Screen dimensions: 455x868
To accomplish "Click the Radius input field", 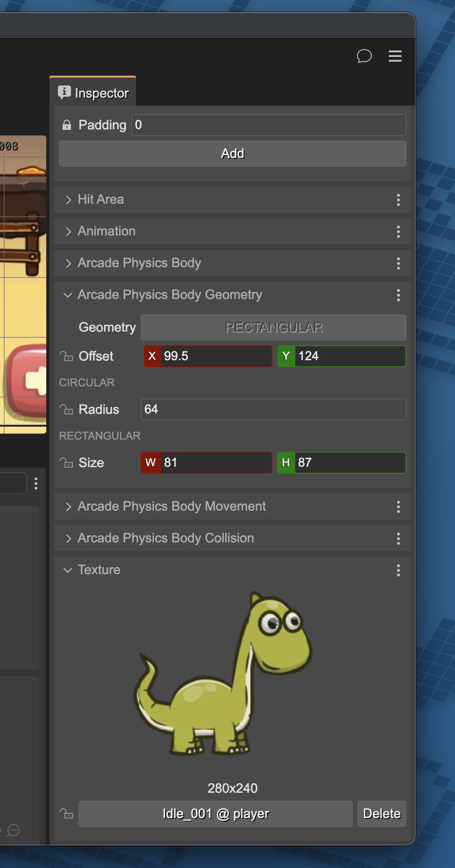I will pos(273,410).
